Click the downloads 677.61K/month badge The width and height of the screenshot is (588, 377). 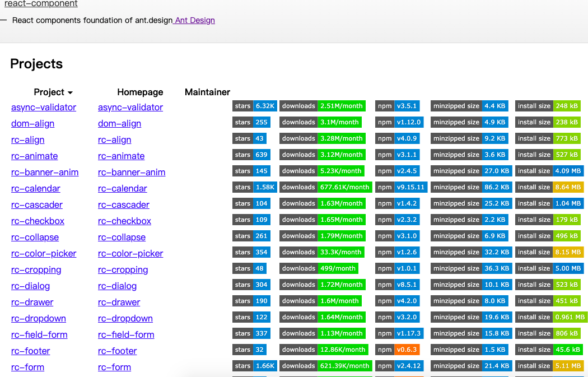click(x=325, y=187)
